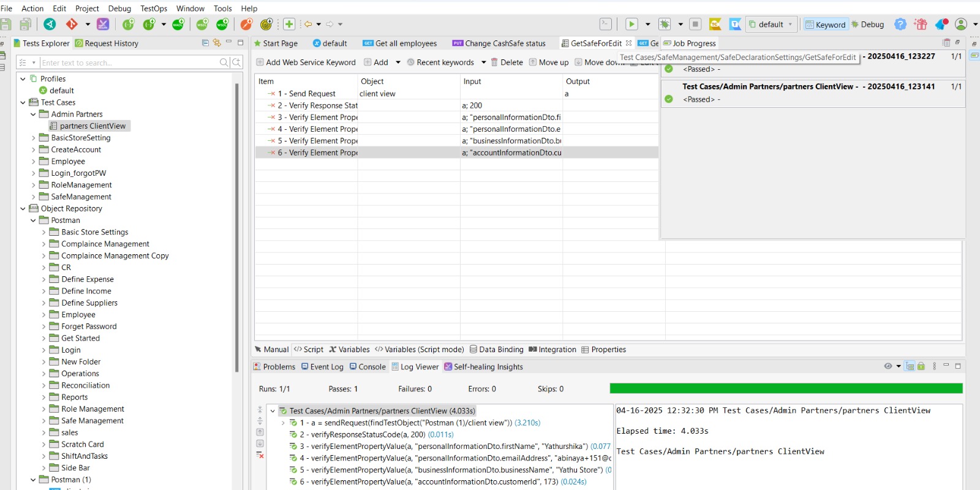980x490 pixels.
Task: Click the teal Katalon icon in toolbar
Action: 50,24
